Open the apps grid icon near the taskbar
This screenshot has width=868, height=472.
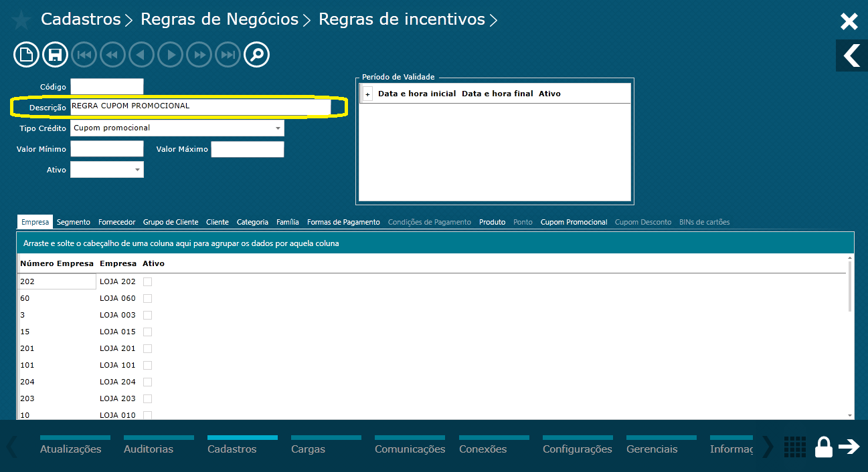794,447
